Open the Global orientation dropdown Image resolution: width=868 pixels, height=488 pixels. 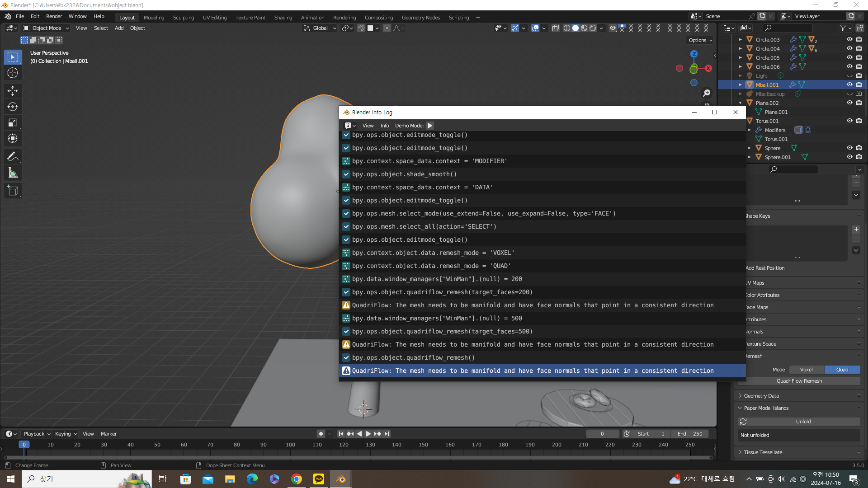click(x=320, y=28)
